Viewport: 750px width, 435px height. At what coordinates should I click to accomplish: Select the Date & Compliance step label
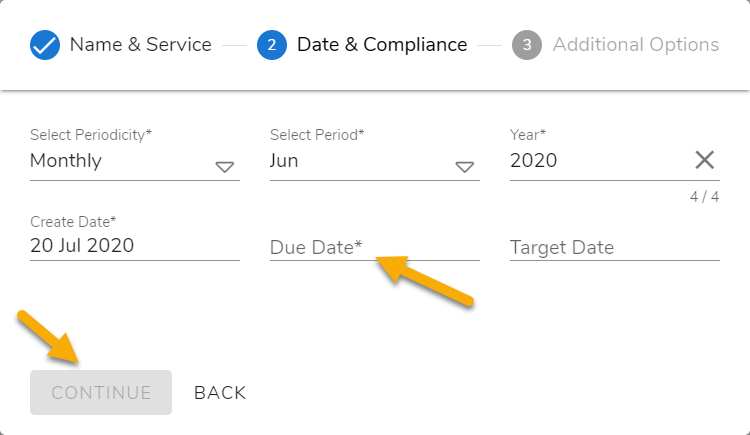382,45
